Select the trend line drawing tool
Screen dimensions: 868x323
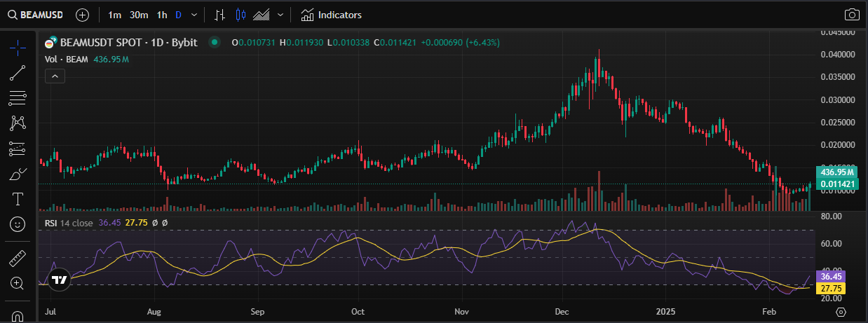pyautogui.click(x=18, y=71)
